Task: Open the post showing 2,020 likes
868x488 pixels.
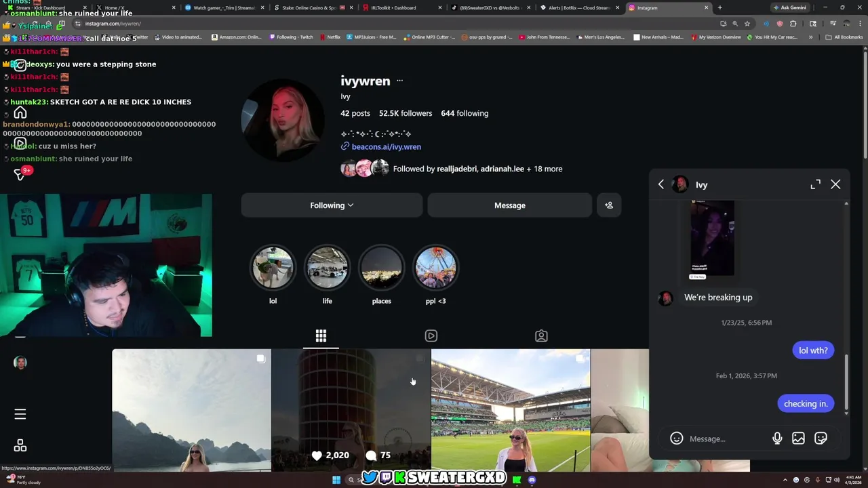Action: (x=351, y=410)
